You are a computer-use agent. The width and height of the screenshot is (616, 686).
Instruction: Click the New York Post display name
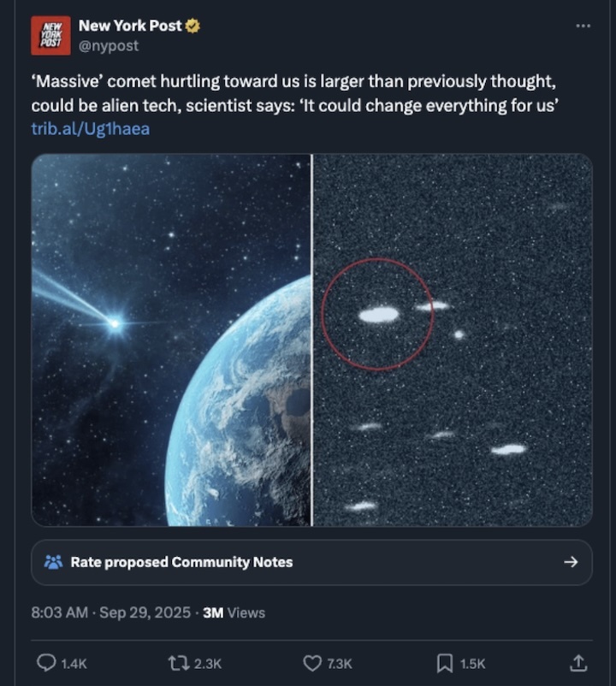click(x=129, y=26)
